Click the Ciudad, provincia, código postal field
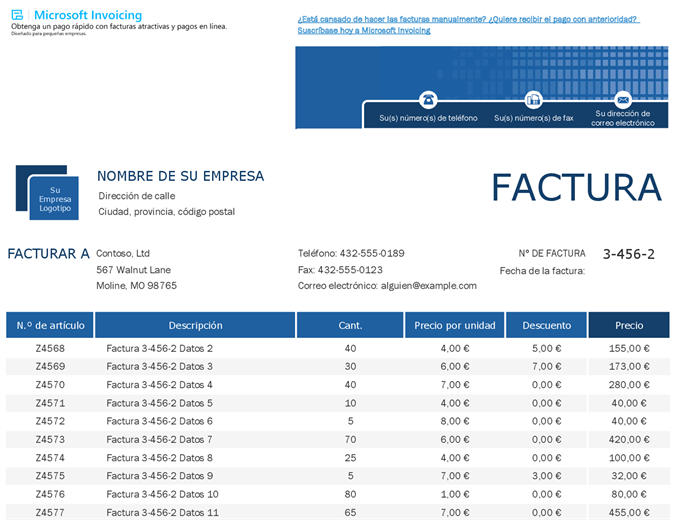Screen dimensions: 675x520 pyautogui.click(x=167, y=212)
